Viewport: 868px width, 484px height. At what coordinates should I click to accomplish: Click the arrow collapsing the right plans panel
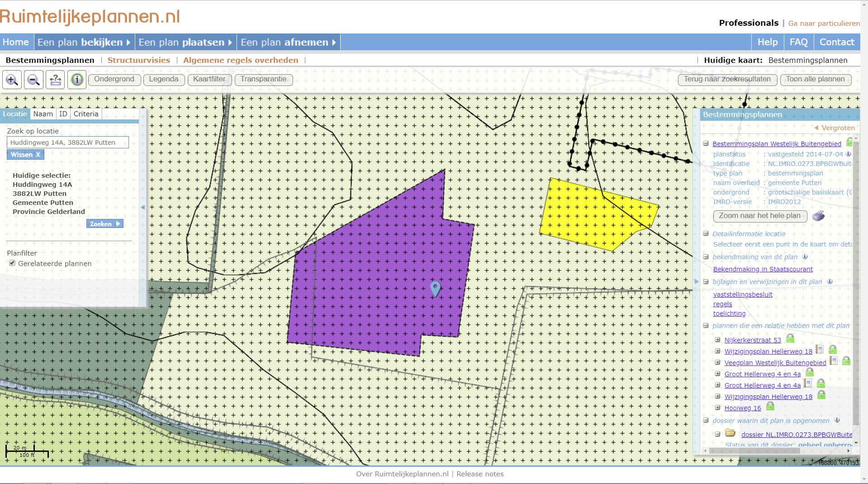697,281
